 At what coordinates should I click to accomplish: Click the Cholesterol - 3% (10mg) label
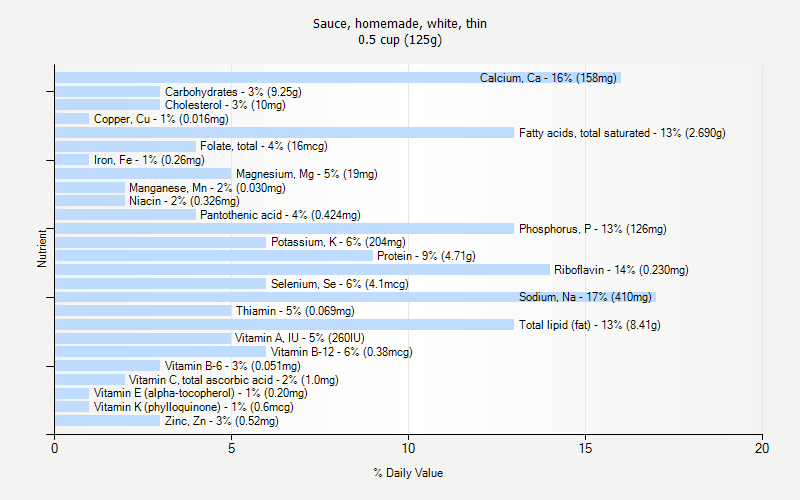click(225, 105)
